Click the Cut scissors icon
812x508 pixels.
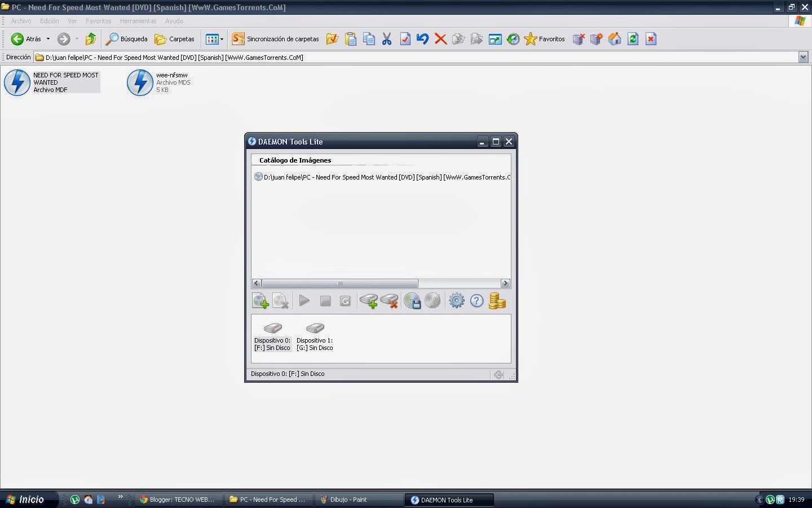(x=387, y=39)
